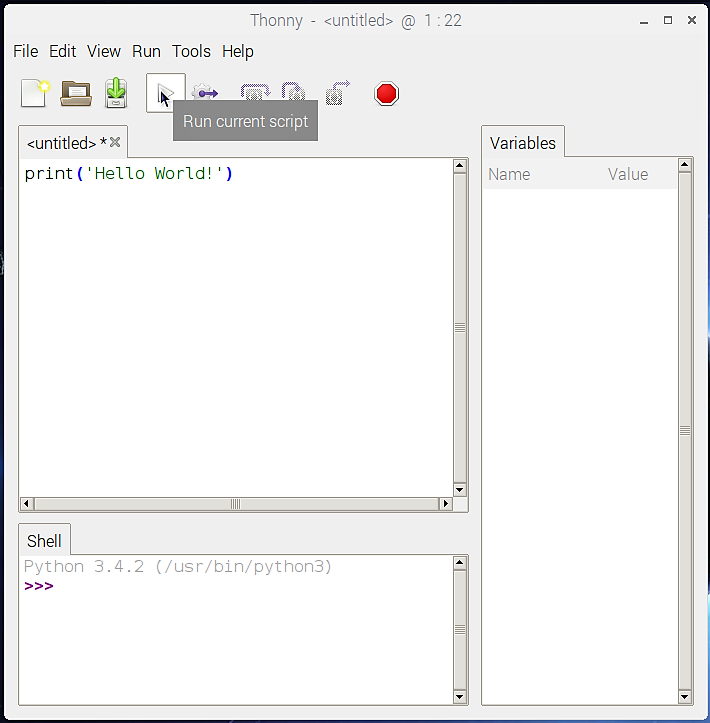Create a new file with the New icon

click(35, 93)
